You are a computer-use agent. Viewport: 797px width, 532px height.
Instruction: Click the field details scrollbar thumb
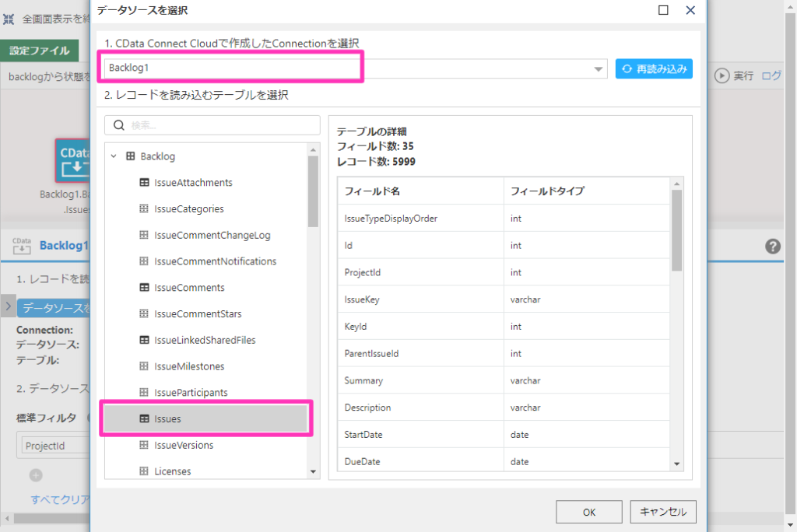(x=676, y=230)
